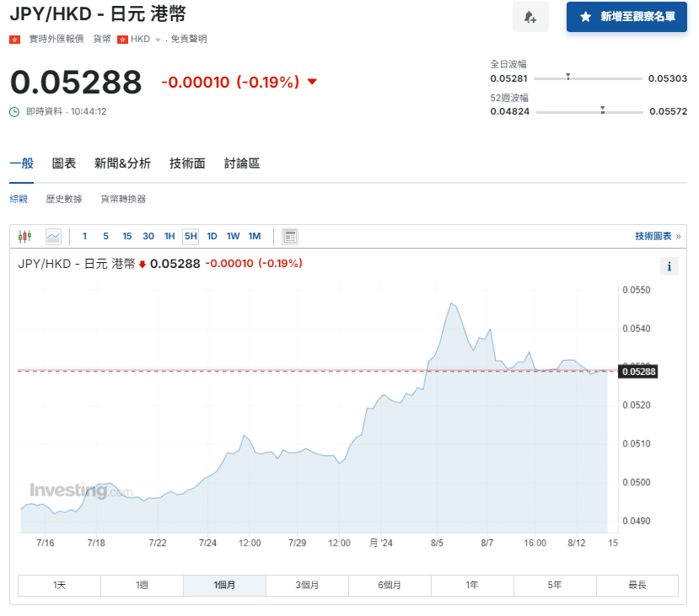Open the 討論區 tab
The width and height of the screenshot is (699, 616).
[x=241, y=163]
